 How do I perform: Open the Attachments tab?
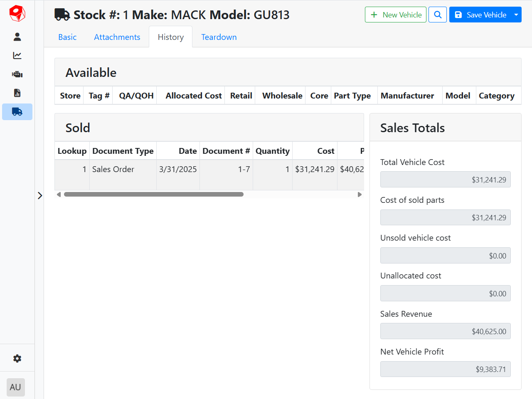(x=117, y=37)
